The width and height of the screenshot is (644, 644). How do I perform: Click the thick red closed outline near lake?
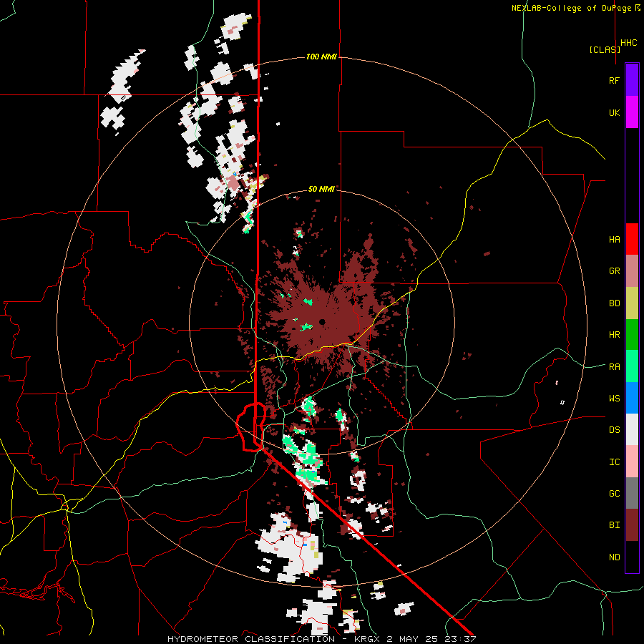251,427
